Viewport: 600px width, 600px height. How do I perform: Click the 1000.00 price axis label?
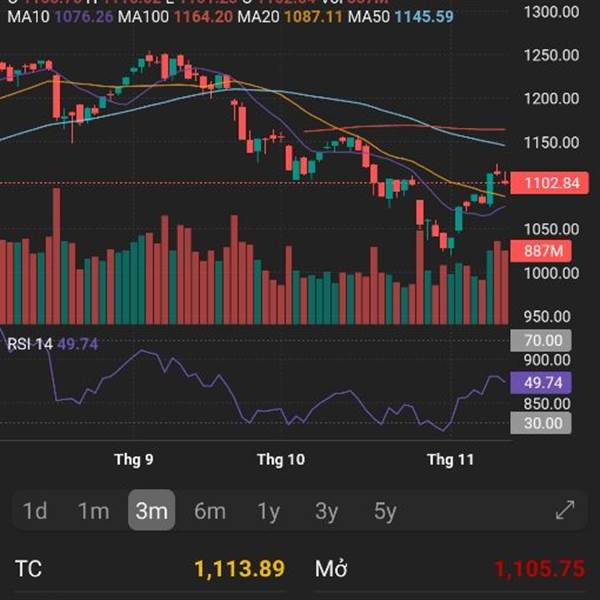pyautogui.click(x=551, y=273)
